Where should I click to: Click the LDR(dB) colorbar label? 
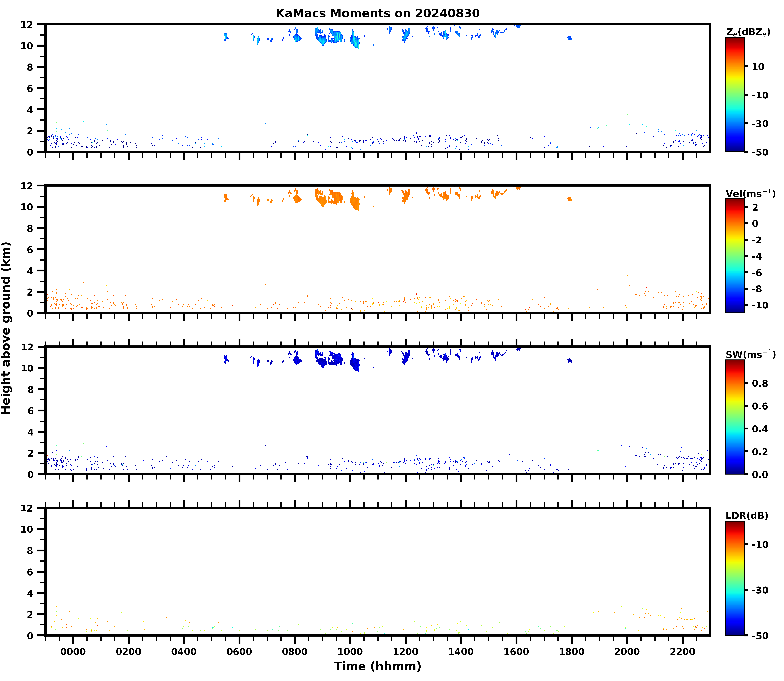(x=747, y=516)
